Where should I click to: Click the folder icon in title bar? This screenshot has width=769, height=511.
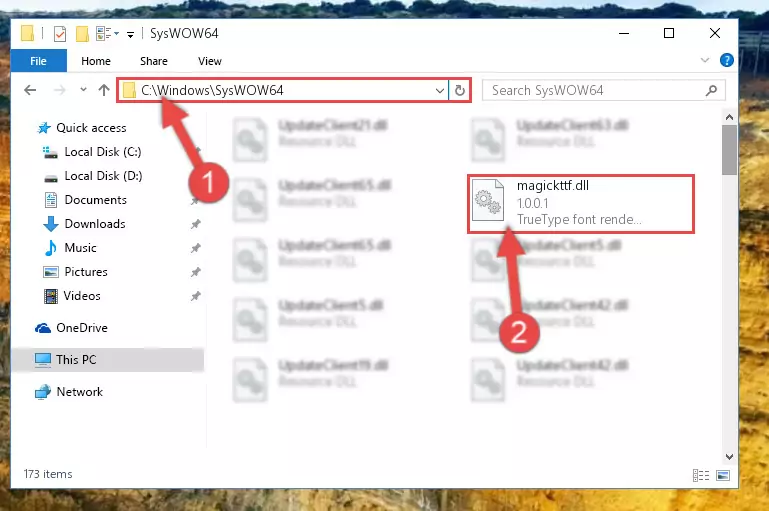tap(27, 33)
